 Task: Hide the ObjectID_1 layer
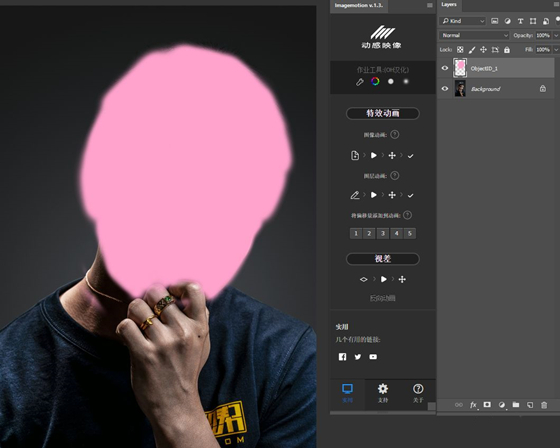445,68
